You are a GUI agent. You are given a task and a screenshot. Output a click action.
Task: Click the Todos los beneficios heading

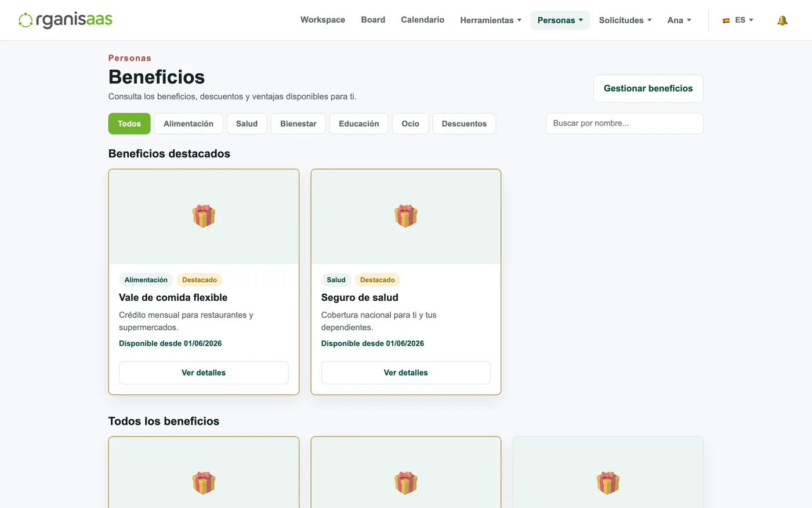(x=164, y=421)
